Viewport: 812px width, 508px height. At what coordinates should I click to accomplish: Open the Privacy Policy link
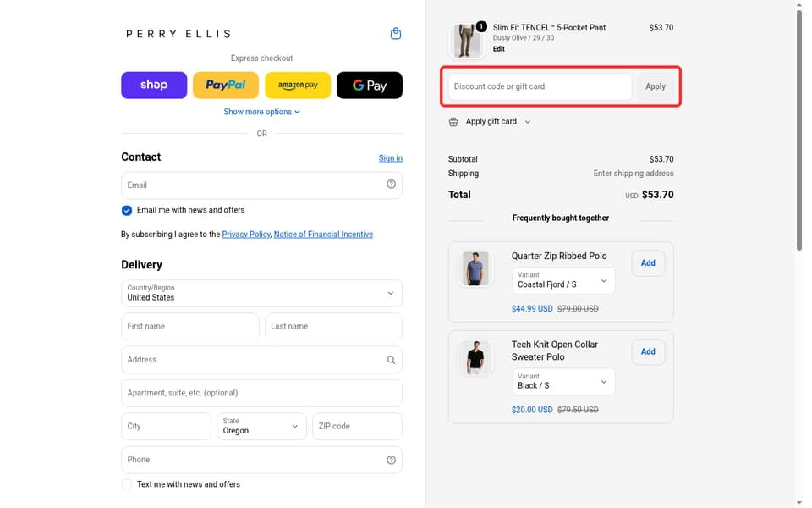tap(246, 235)
